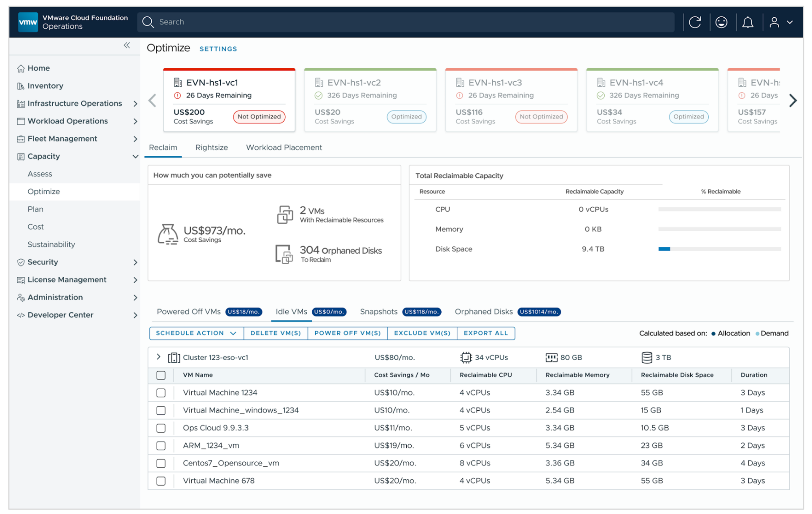
Task: Click the Delete VM(s) button
Action: 276,333
